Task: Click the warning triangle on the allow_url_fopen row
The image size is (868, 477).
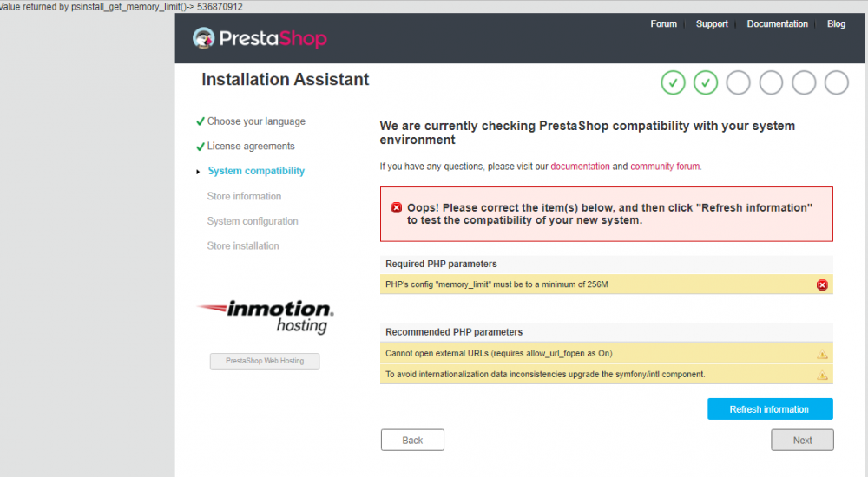Action: coord(822,354)
